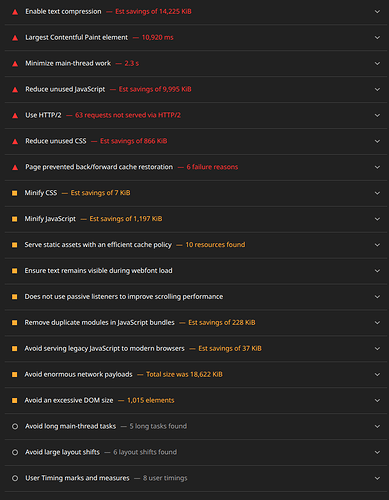Expand chevron for Avoid large layout shifts

pyautogui.click(x=377, y=452)
